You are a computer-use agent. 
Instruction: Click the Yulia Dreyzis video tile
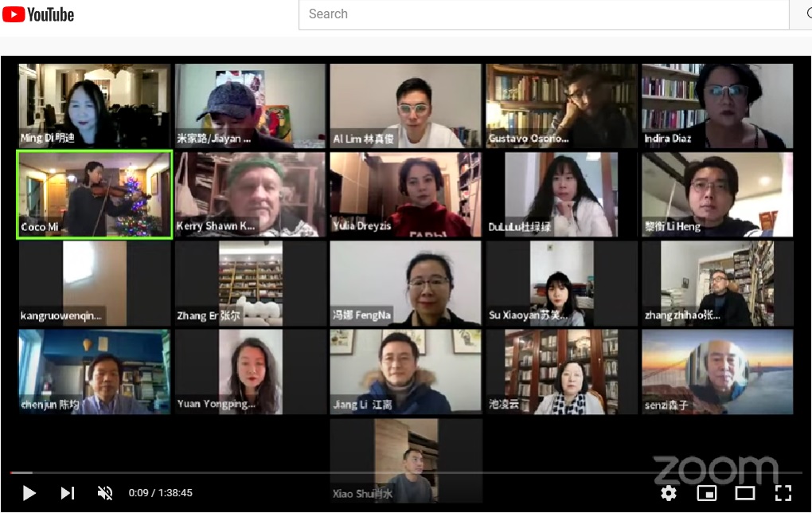[x=405, y=194]
